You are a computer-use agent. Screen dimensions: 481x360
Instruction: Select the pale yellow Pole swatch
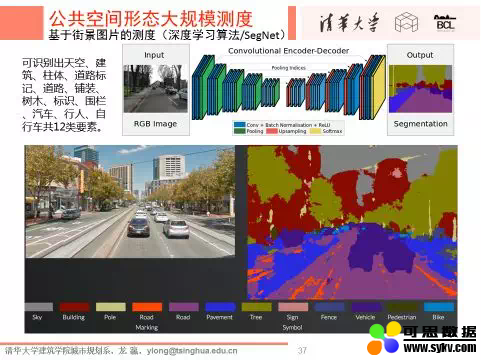coord(111,307)
